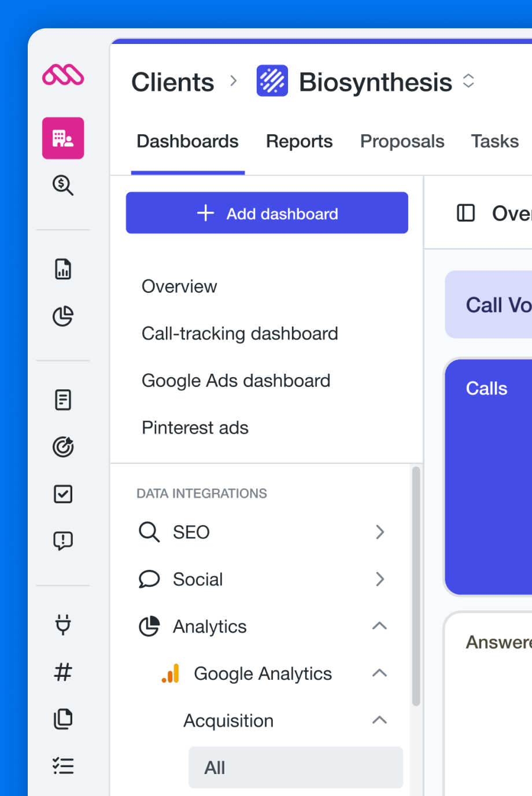
Task: Switch to the Proposals tab
Action: pos(402,142)
